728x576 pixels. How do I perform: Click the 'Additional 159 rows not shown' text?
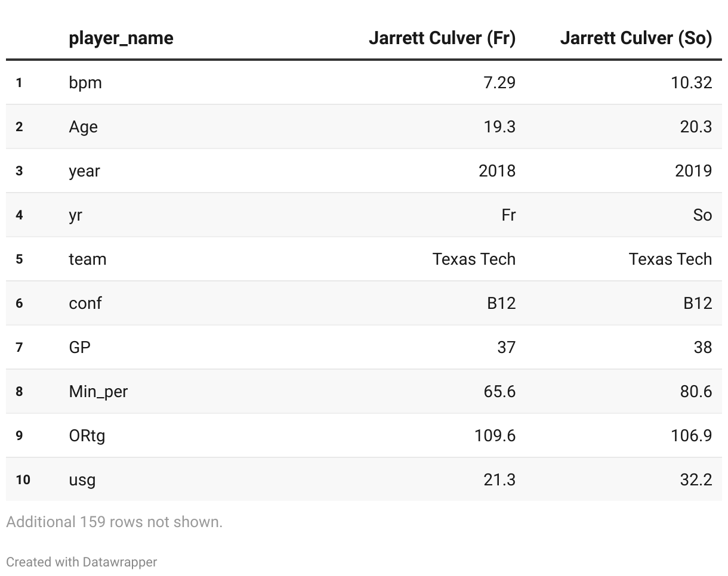(x=114, y=522)
